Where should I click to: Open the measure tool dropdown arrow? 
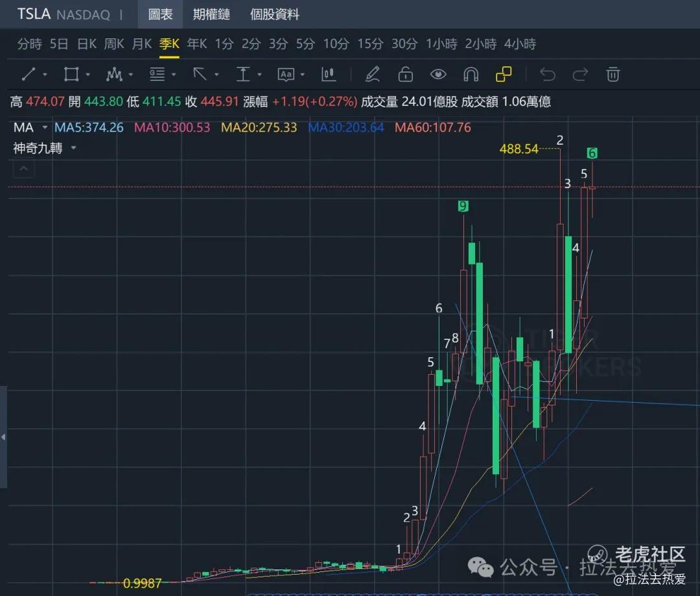pyautogui.click(x=259, y=75)
